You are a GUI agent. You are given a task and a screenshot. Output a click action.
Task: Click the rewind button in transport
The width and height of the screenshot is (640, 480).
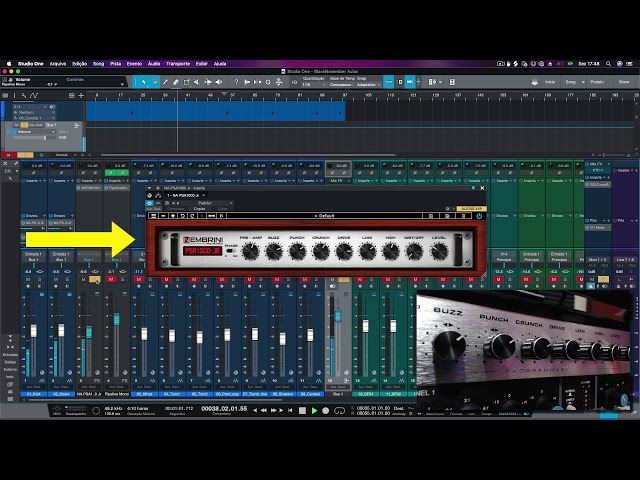coord(264,410)
